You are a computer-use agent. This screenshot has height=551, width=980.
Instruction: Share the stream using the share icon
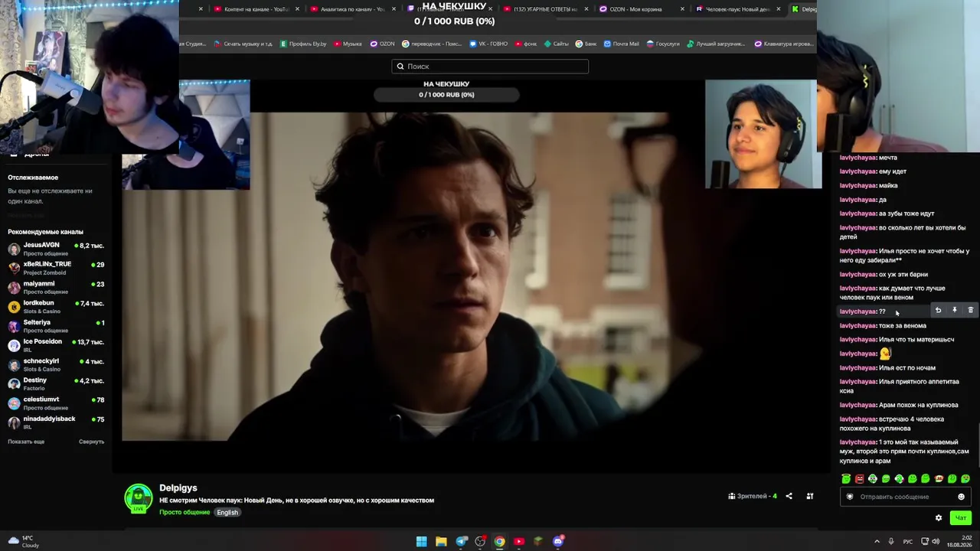point(789,496)
